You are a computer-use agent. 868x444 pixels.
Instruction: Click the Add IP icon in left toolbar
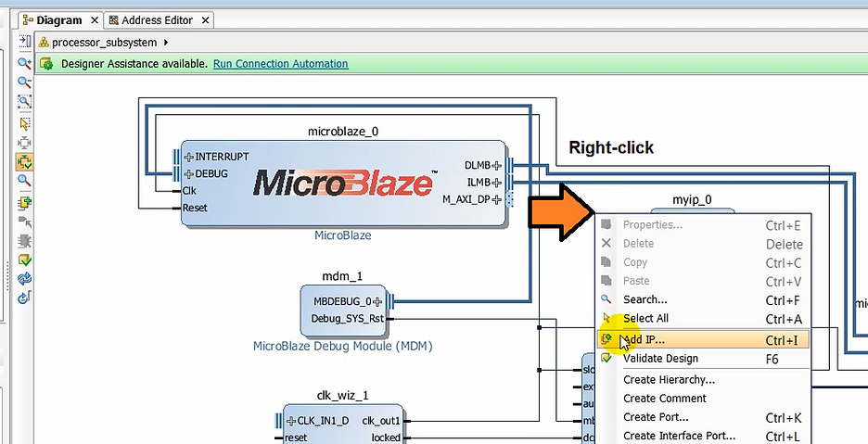click(x=25, y=202)
